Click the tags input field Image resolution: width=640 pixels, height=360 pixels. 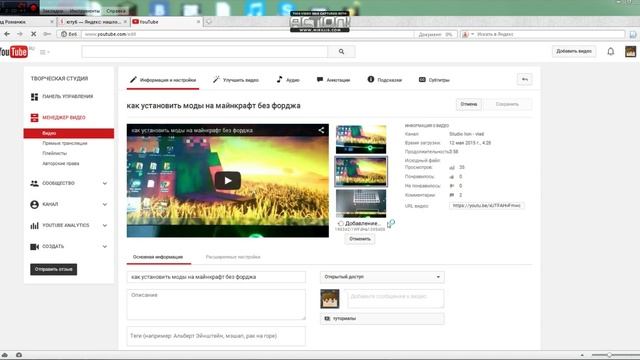pyautogui.click(x=216, y=336)
